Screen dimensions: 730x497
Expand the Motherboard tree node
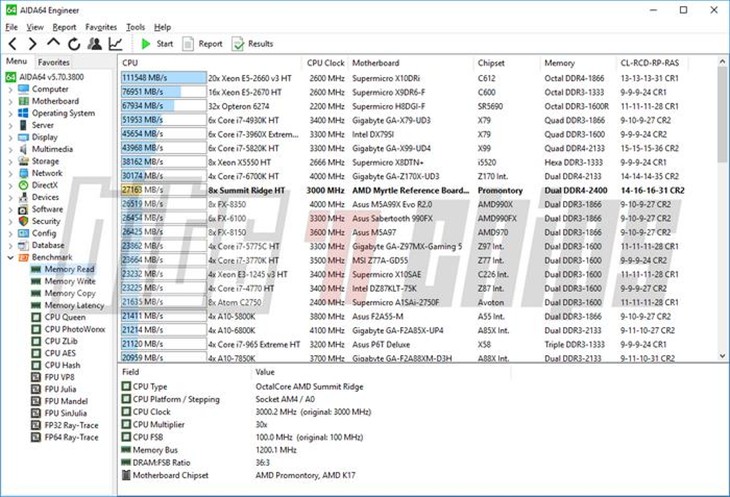click(x=11, y=101)
